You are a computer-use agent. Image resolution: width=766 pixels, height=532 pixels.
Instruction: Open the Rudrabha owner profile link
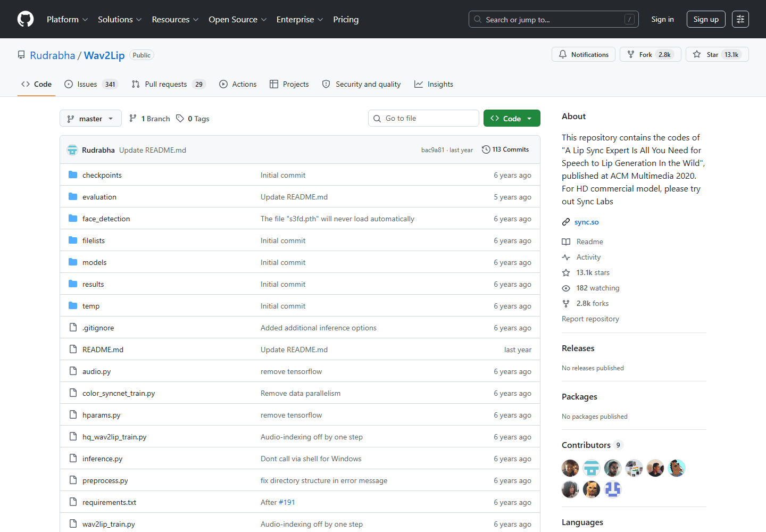coord(53,55)
